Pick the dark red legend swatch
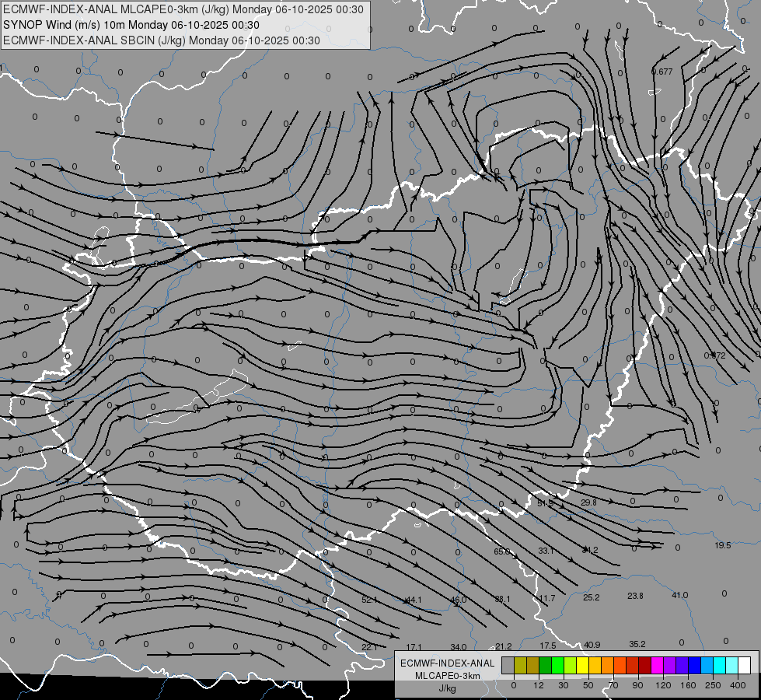The image size is (761, 700). click(645, 665)
